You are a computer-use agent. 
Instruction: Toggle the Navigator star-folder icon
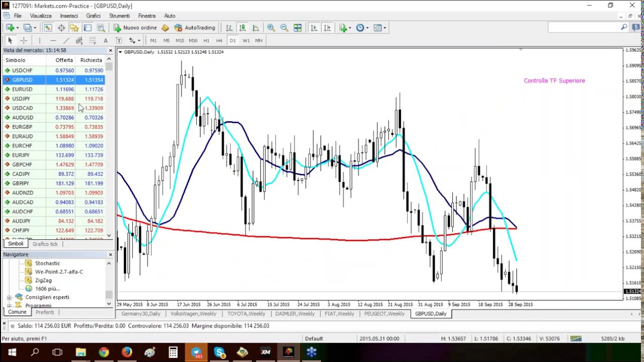pyautogui.click(x=74, y=28)
